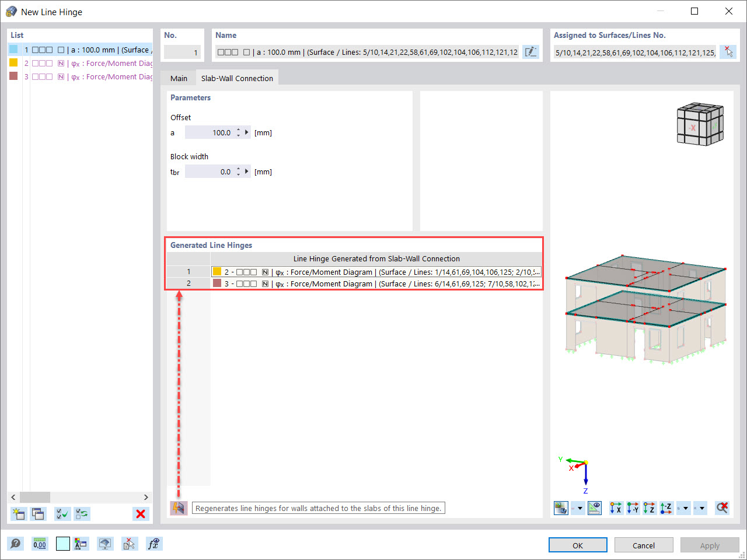
Task: Click the light blue swatch of list item 1
Action: click(x=13, y=49)
